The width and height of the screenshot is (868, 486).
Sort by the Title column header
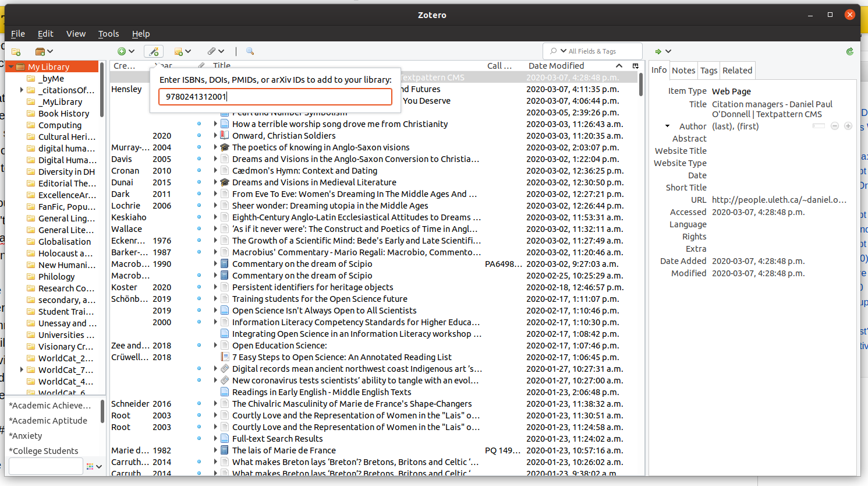(222, 66)
